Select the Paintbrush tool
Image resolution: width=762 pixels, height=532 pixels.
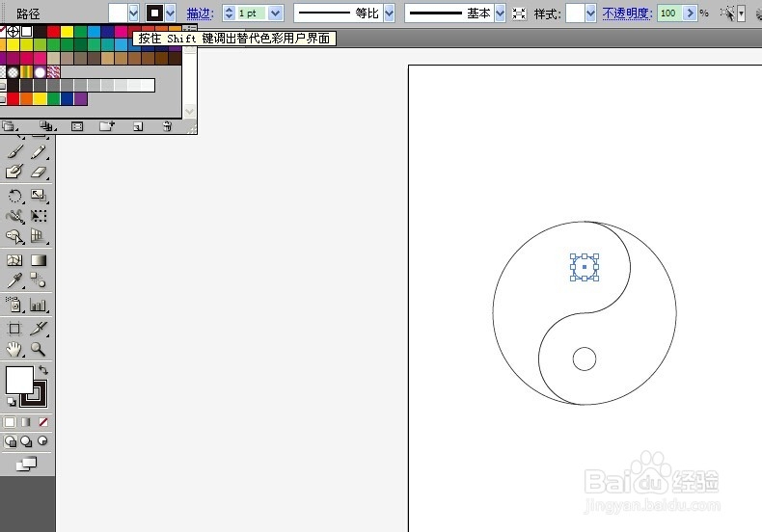[14, 152]
